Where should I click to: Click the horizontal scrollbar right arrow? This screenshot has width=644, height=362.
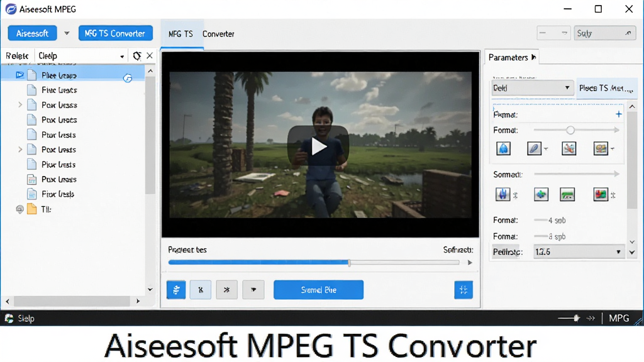coord(138,301)
